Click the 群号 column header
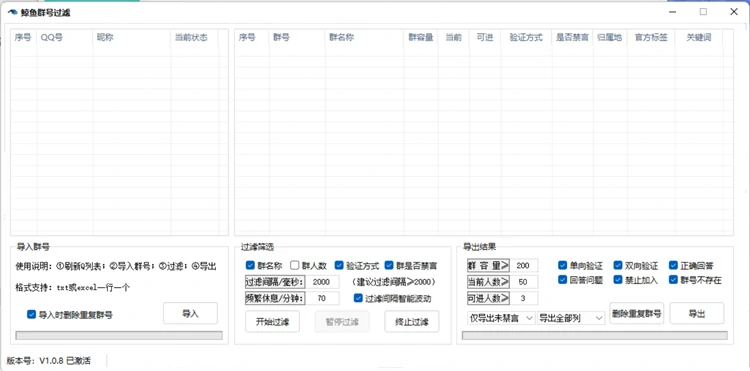 297,37
